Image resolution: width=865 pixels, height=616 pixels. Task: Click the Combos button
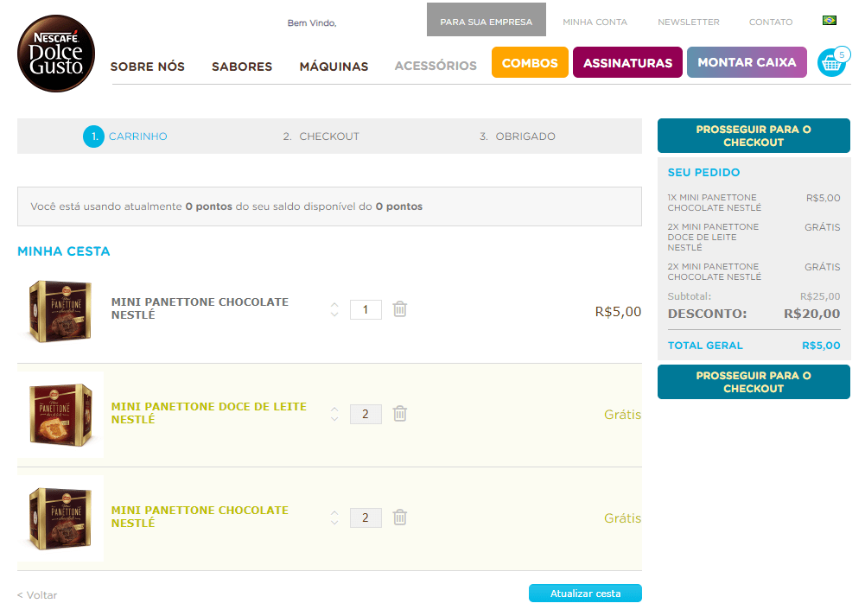click(530, 63)
